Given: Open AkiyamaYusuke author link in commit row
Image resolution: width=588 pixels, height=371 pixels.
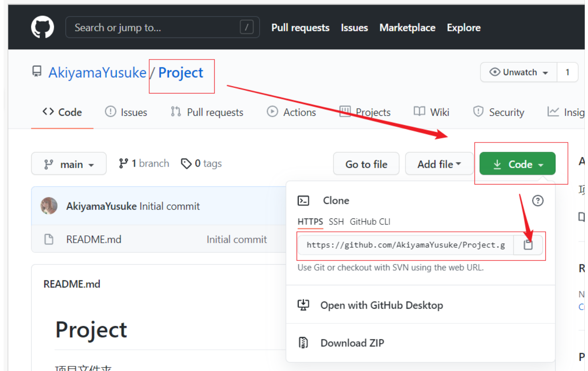Looking at the screenshot, I should [102, 206].
